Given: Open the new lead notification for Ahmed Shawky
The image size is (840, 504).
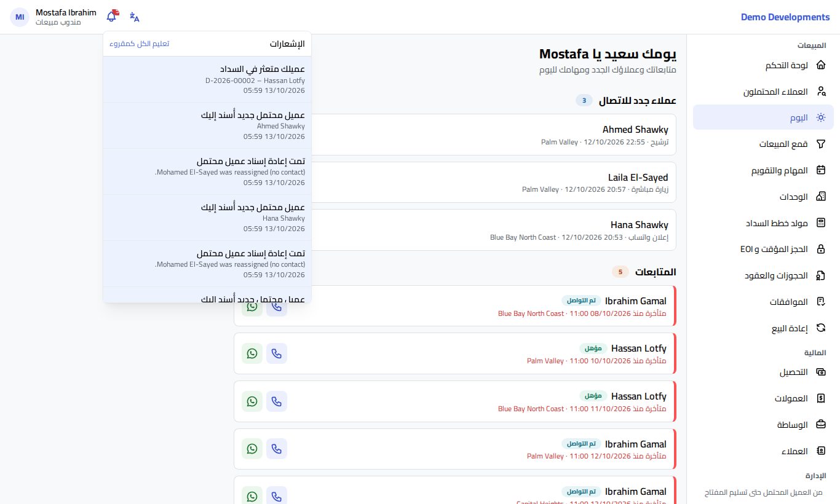Looking at the screenshot, I should tap(207, 126).
